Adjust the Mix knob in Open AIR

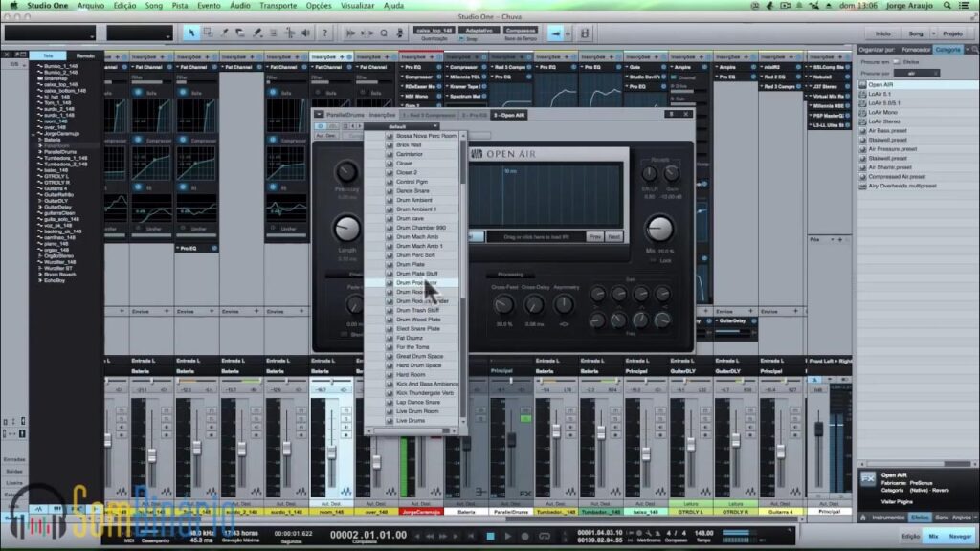[658, 230]
